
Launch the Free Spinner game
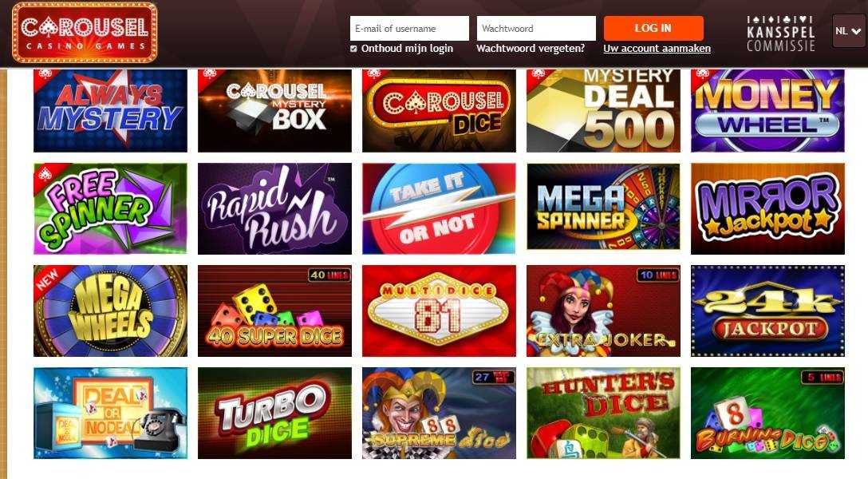(110, 209)
